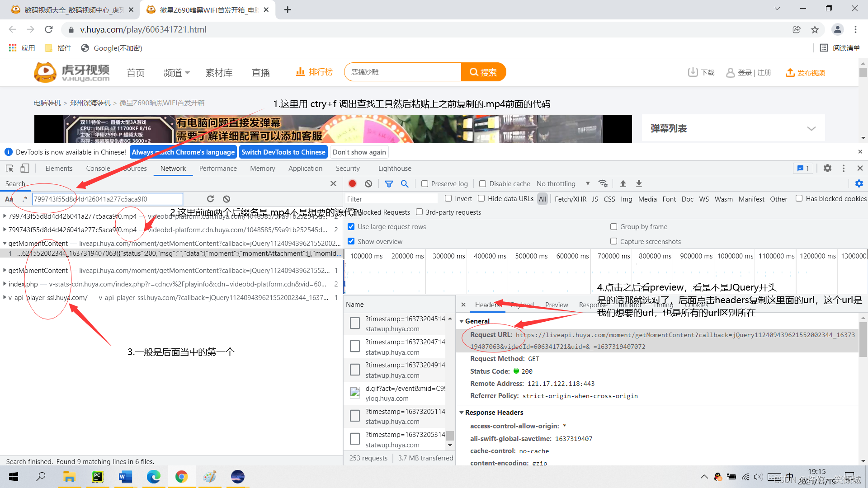Switch to the Console tab
Image resolution: width=868 pixels, height=488 pixels.
(x=98, y=168)
